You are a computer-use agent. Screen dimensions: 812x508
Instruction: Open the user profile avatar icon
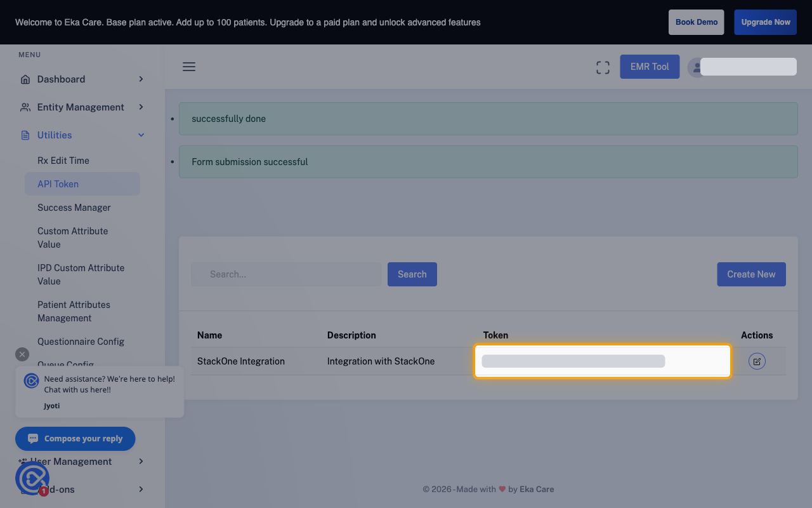pos(697,67)
